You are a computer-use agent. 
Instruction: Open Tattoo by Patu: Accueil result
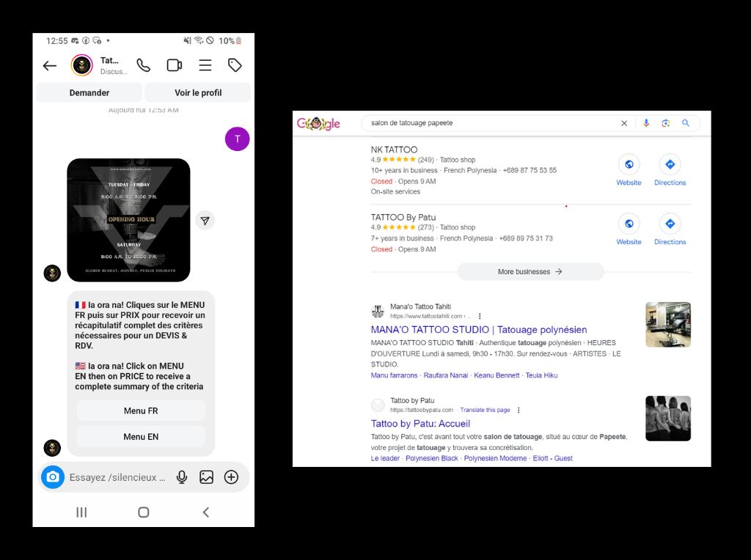point(420,424)
